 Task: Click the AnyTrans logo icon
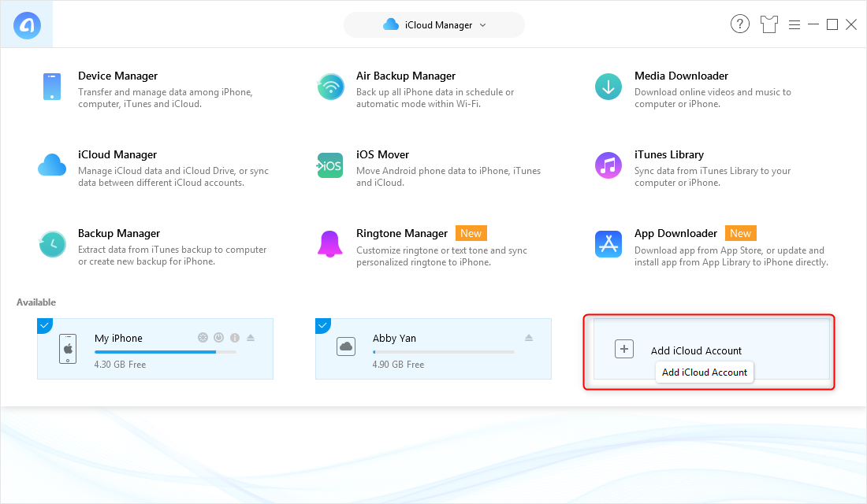tap(27, 25)
